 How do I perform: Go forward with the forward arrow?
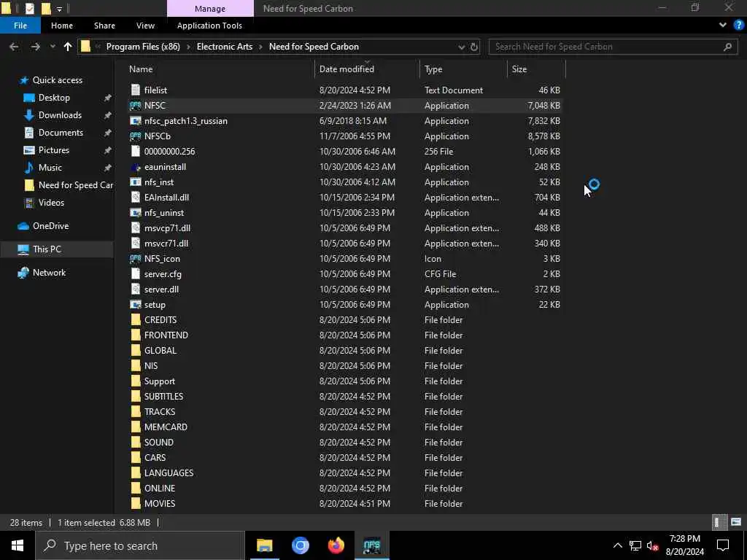pyautogui.click(x=35, y=47)
